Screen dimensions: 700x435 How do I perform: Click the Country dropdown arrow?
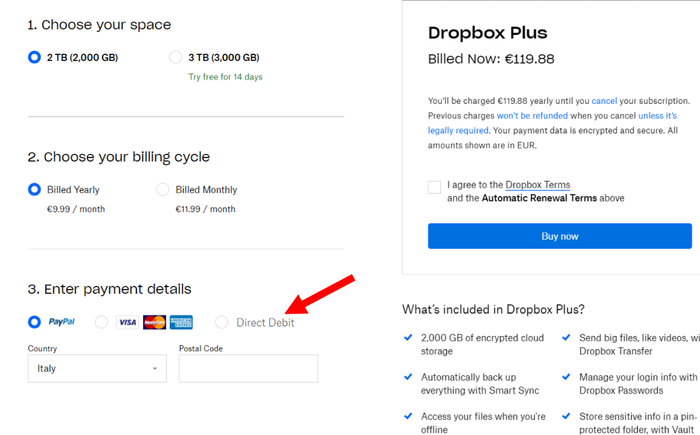coord(155,369)
